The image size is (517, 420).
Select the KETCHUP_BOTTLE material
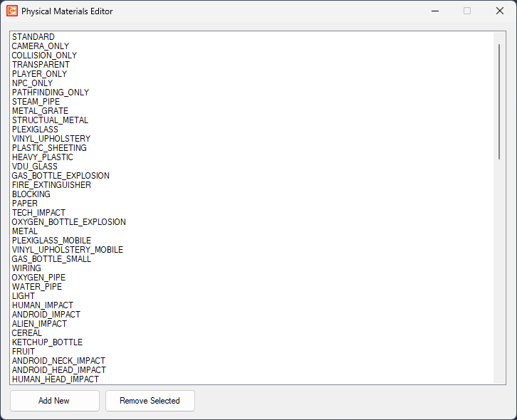[x=47, y=342]
